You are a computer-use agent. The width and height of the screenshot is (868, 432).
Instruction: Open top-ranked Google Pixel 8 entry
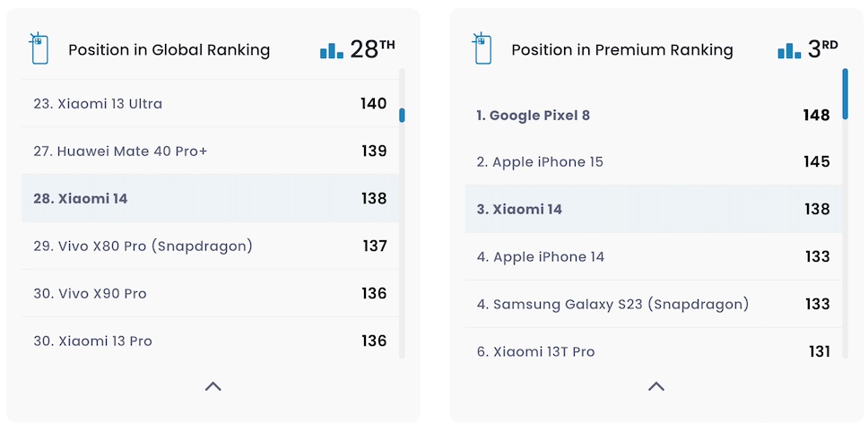(533, 116)
